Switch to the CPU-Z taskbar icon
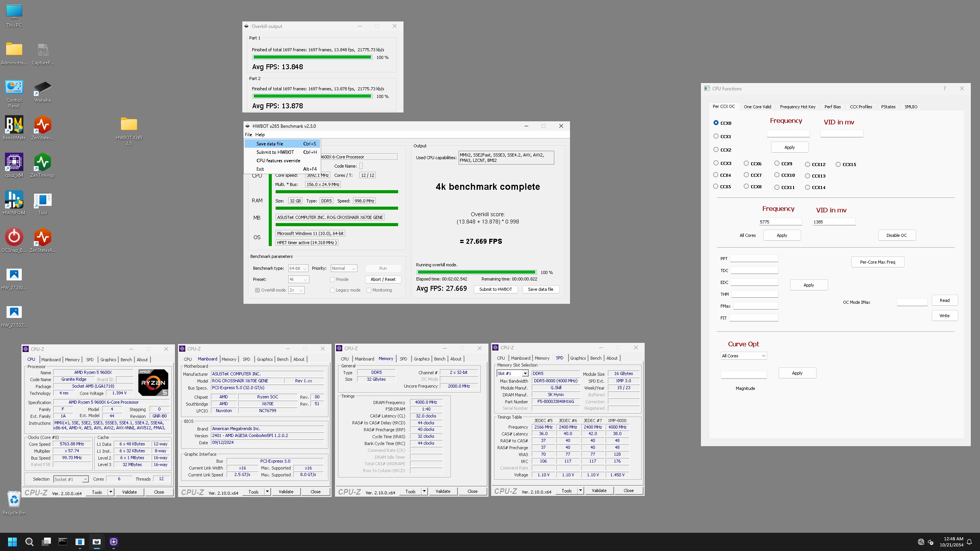The height and width of the screenshot is (551, 980). click(x=114, y=542)
